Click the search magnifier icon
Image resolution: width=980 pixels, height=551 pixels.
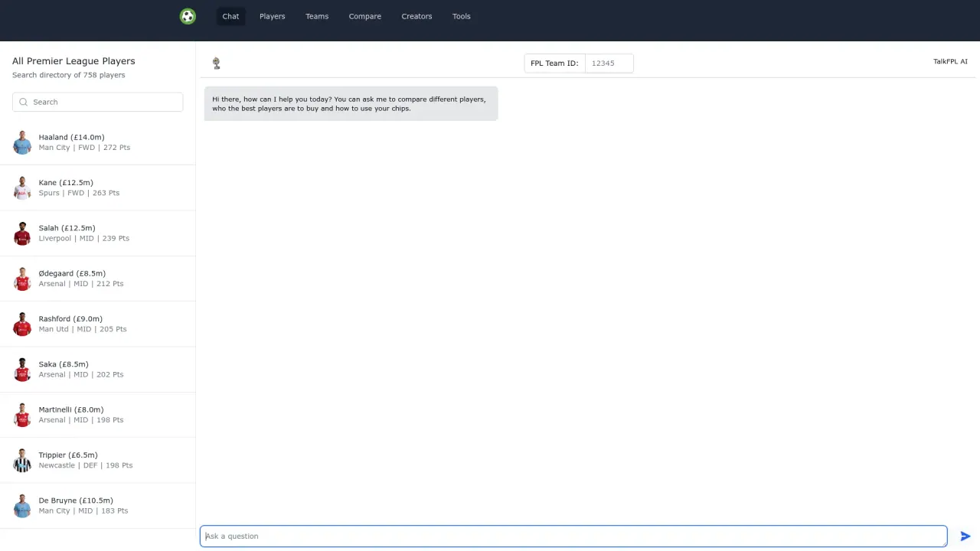(x=24, y=102)
